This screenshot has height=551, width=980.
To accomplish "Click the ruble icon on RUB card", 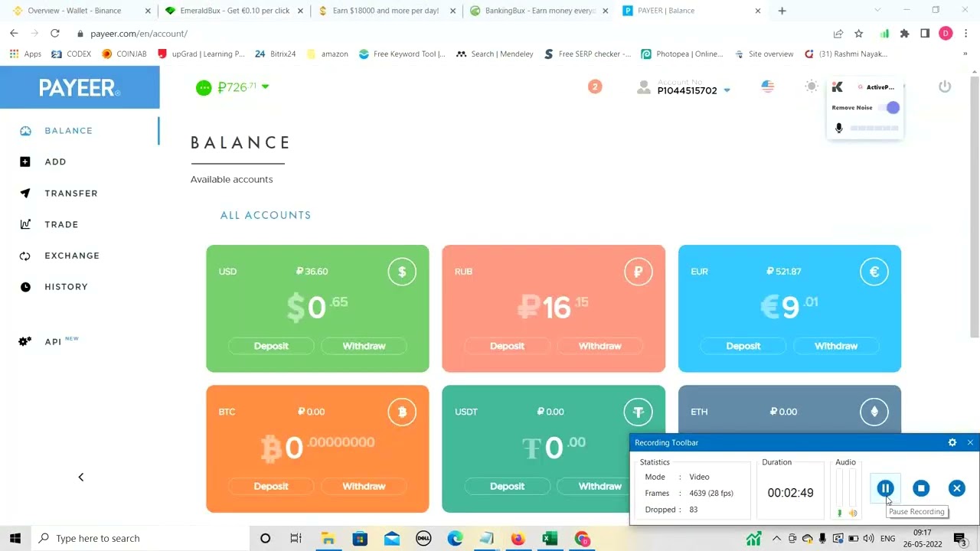I will coord(638,272).
